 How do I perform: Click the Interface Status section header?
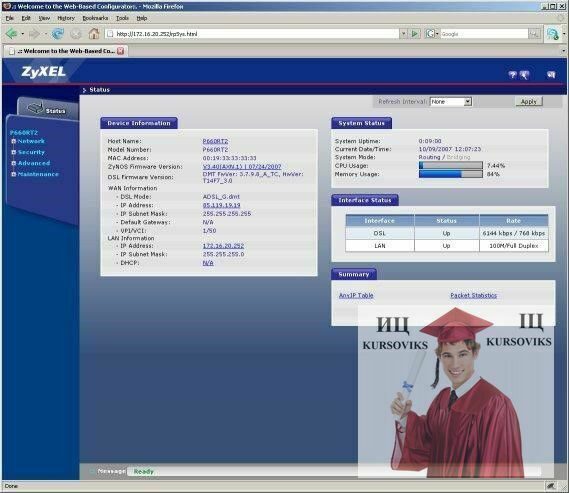(365, 200)
